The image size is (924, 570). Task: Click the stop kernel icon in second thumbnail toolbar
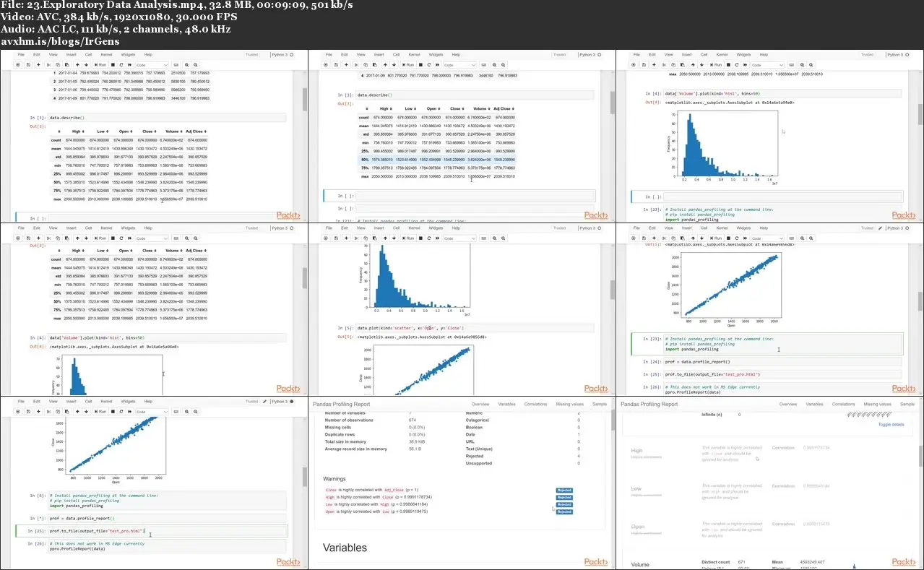coord(420,65)
